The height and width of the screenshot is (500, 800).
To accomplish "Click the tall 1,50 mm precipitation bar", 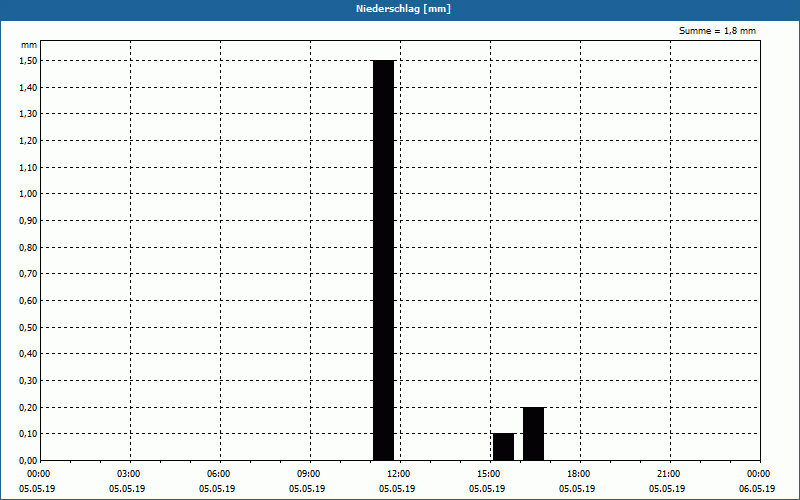I will (x=384, y=260).
